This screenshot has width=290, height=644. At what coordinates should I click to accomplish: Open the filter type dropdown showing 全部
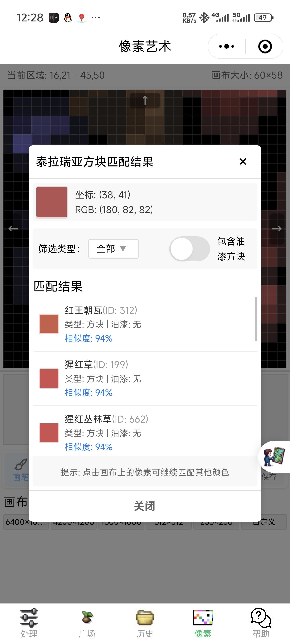click(x=113, y=249)
